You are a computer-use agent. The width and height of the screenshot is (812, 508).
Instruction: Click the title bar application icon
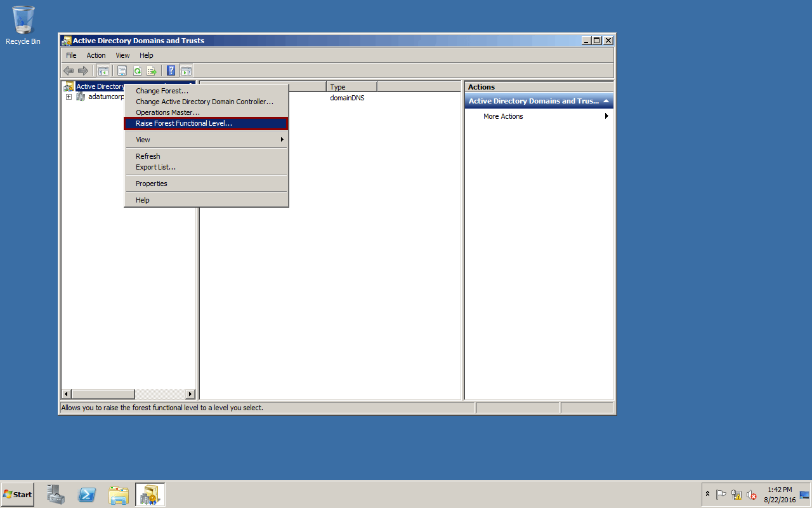66,41
